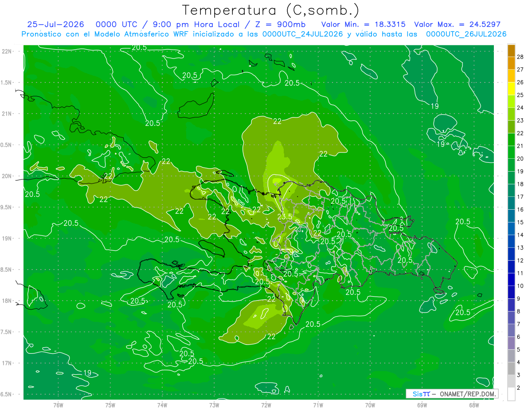
Task: Click the init time '0000UTC_24JUL2026'
Action: [x=303, y=34]
